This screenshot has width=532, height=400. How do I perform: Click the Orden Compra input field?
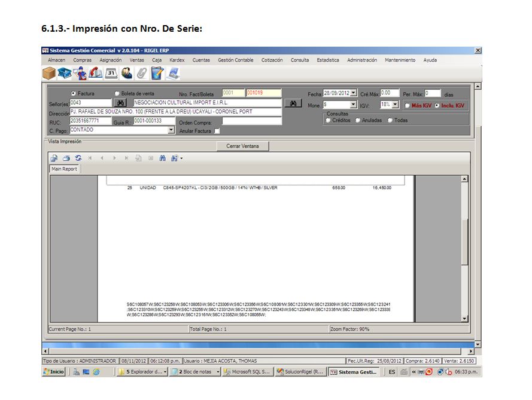coord(251,121)
